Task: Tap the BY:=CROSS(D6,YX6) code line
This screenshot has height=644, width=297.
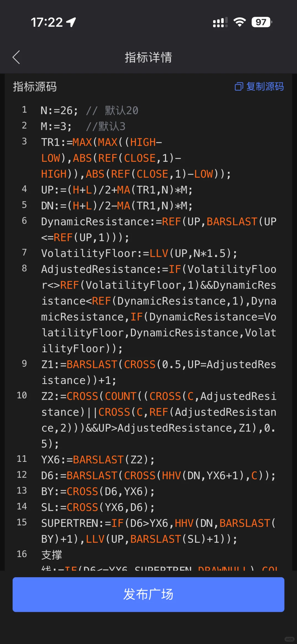Action: (x=98, y=492)
